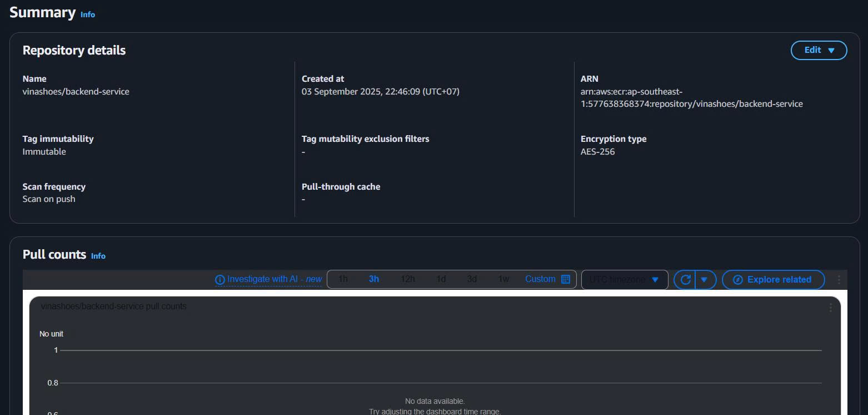Choose the 1d time range
The height and width of the screenshot is (415, 868).
pyautogui.click(x=441, y=279)
